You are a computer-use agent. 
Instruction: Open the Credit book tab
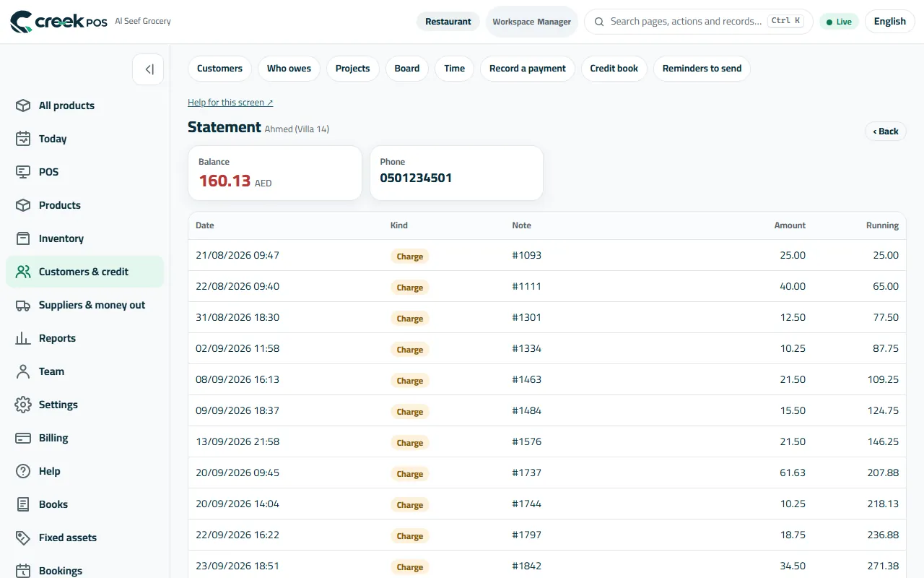pyautogui.click(x=614, y=69)
